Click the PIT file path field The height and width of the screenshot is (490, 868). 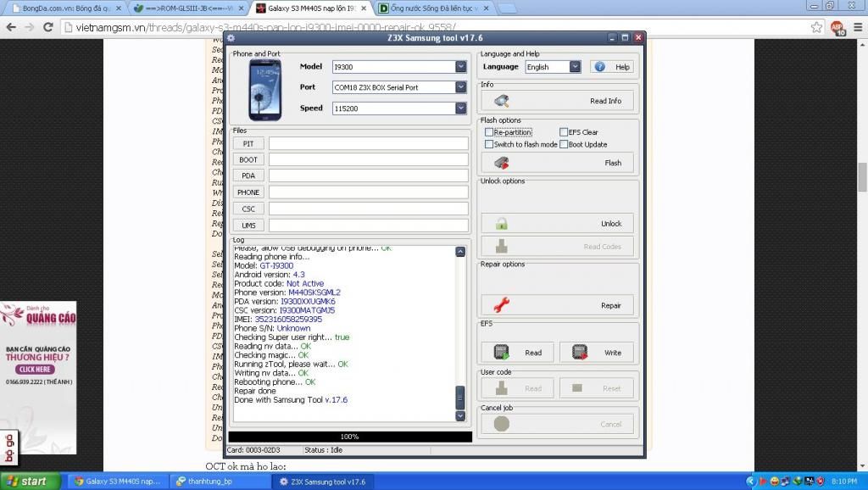pyautogui.click(x=368, y=143)
